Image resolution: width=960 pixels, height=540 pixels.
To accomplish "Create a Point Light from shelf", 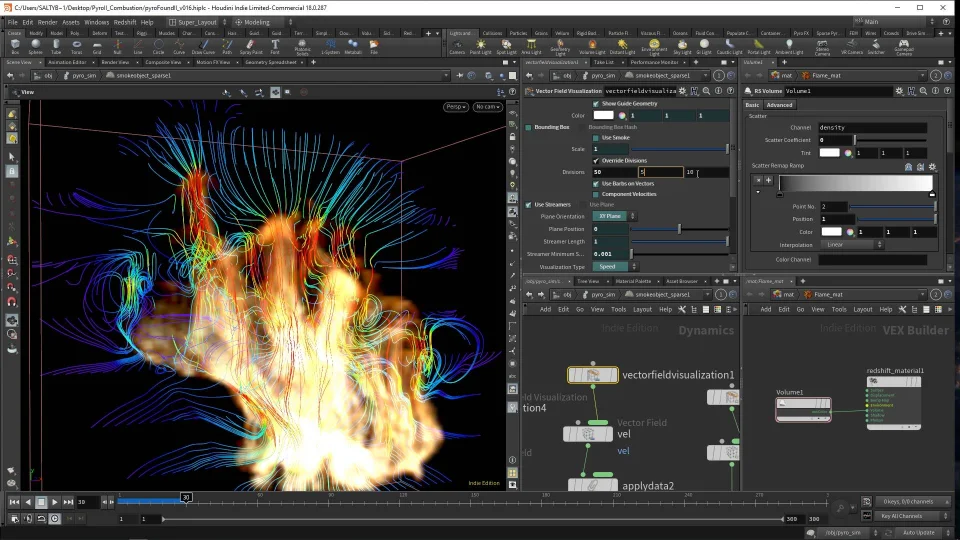I will pos(479,46).
